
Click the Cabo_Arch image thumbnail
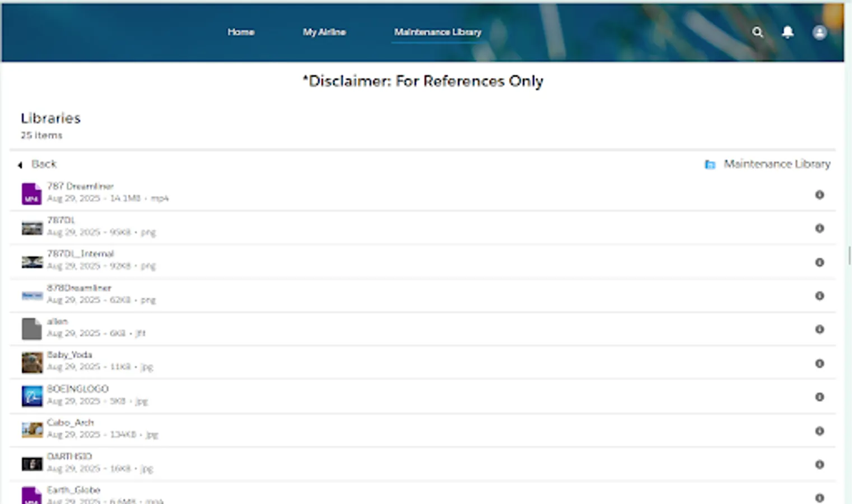click(31, 431)
